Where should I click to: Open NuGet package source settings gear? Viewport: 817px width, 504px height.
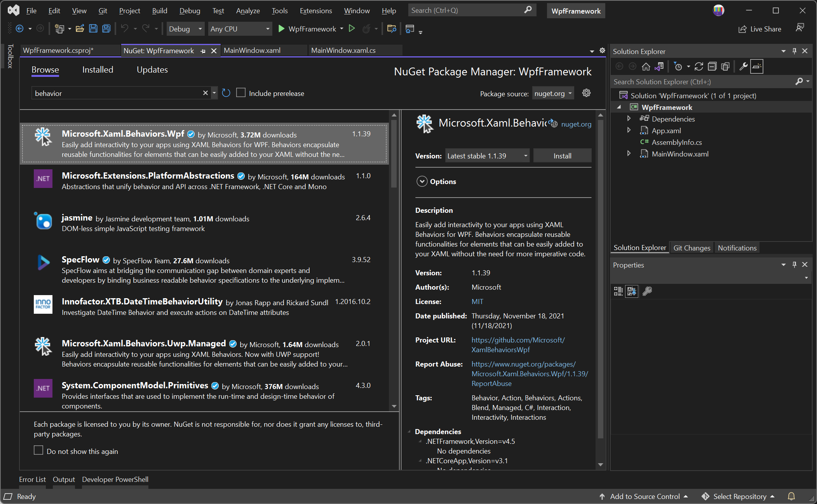586,93
